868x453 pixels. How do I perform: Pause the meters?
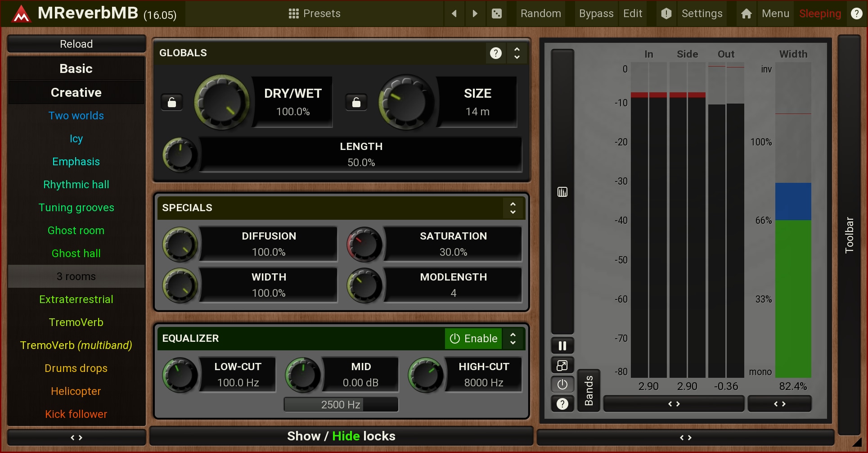[562, 346]
